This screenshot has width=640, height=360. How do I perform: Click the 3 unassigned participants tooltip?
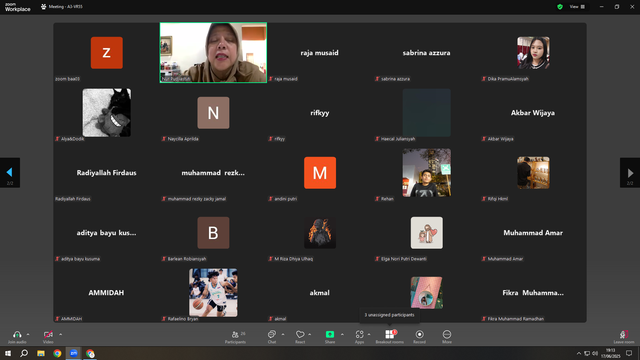tap(389, 315)
